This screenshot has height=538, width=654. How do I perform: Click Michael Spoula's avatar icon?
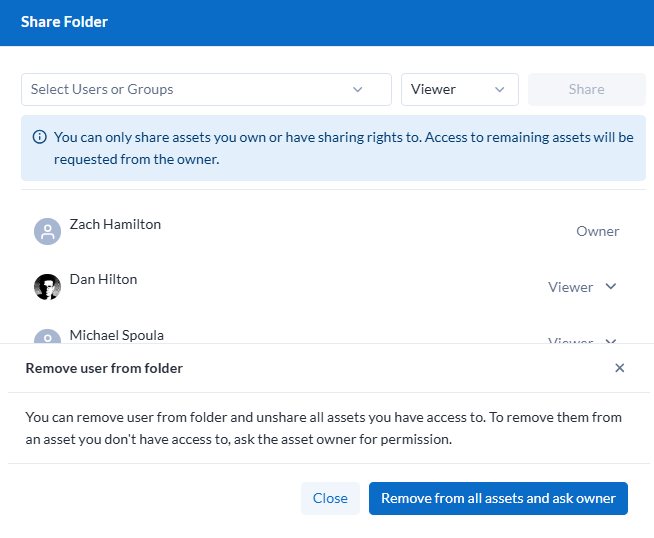tap(48, 338)
